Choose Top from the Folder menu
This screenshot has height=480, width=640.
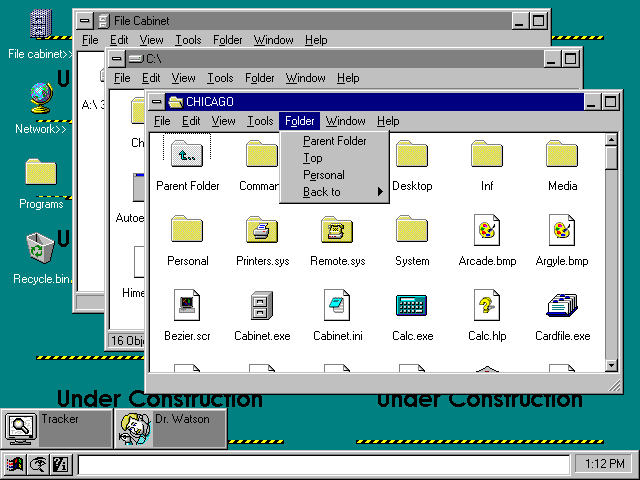335,158
